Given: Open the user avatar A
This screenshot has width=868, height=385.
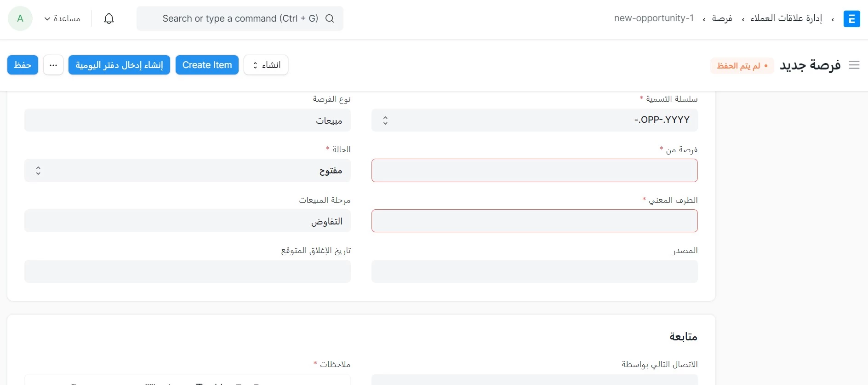Looking at the screenshot, I should pyautogui.click(x=20, y=18).
